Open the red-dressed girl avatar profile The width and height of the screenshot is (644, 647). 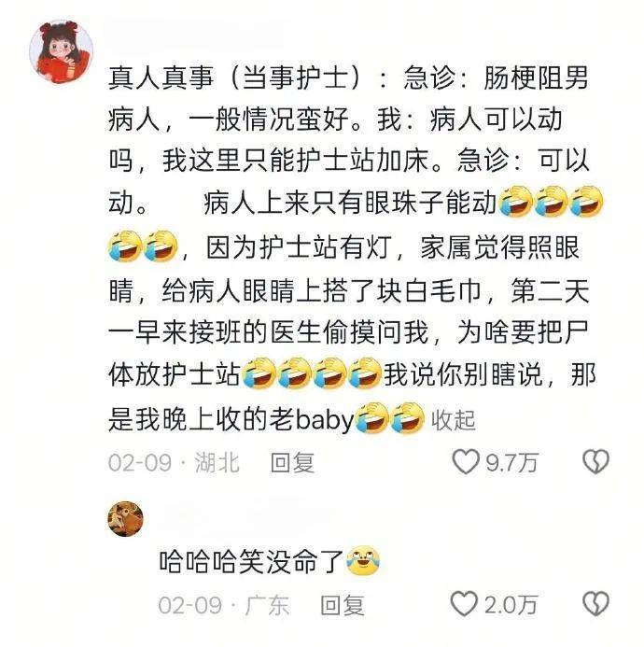point(61,51)
